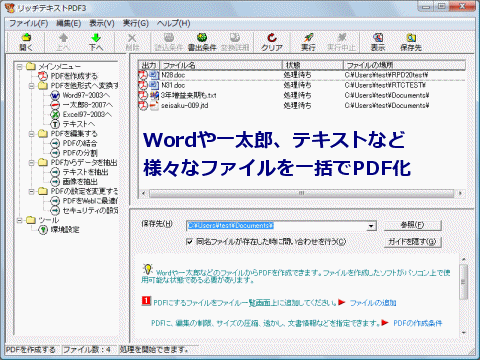Click the ガイドを隠す(G) button

(412, 242)
